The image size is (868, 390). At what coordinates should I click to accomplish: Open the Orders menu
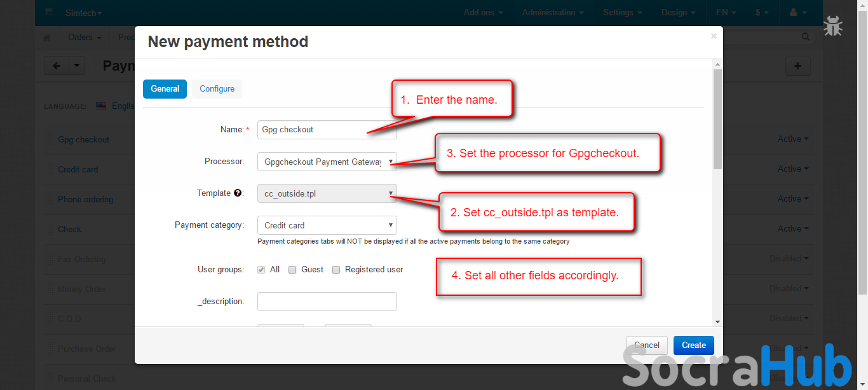85,38
